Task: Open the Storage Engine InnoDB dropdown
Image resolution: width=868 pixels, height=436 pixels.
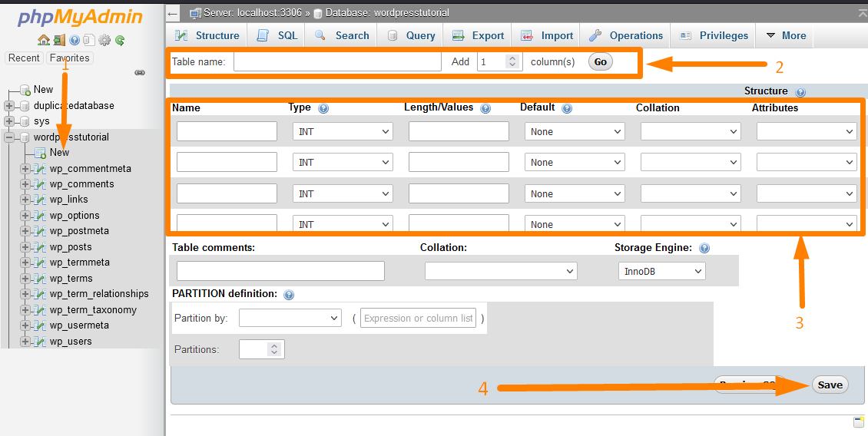Action: click(x=661, y=272)
